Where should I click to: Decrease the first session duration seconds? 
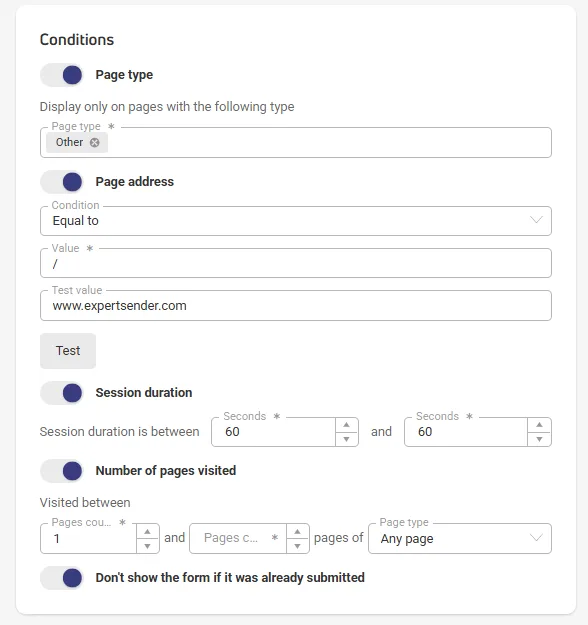tap(346, 439)
